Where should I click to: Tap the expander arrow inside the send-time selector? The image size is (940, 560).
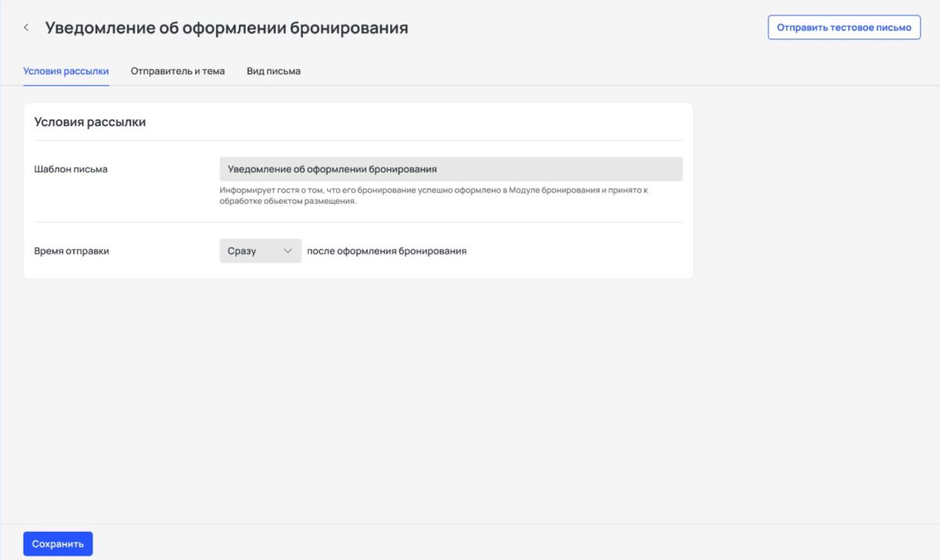pyautogui.click(x=287, y=251)
